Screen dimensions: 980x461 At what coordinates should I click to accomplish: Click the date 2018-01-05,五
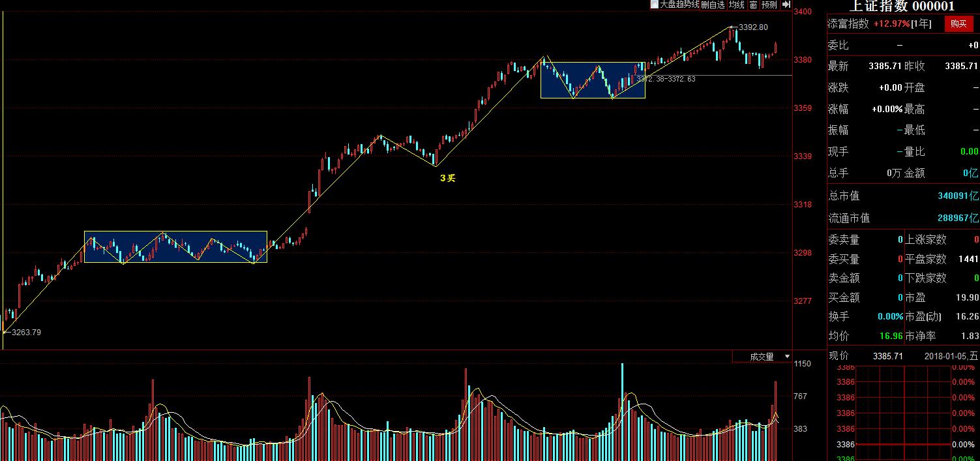click(951, 356)
